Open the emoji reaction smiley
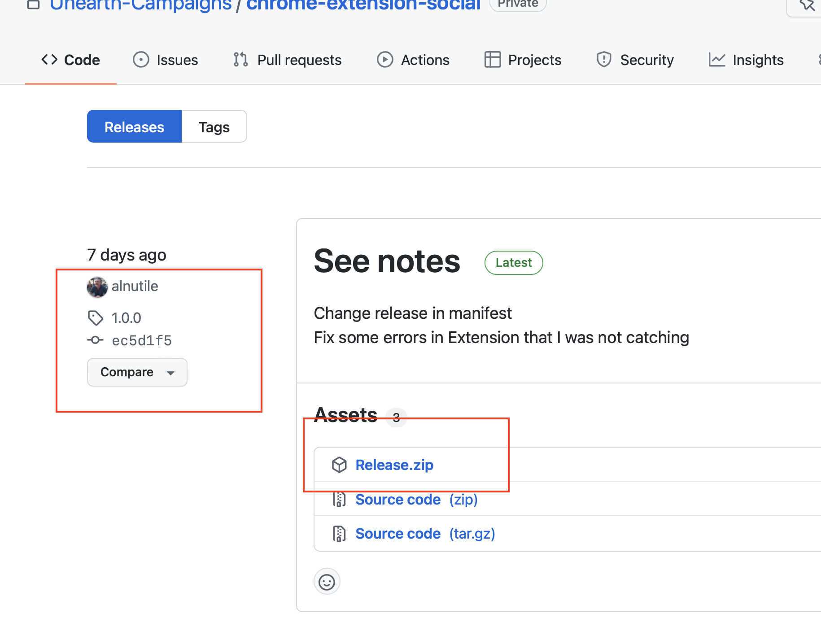The image size is (821, 644). pos(327,581)
